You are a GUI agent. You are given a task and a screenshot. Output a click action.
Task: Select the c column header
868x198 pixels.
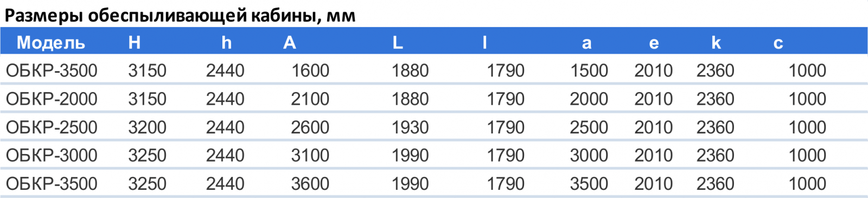pyautogui.click(x=778, y=43)
